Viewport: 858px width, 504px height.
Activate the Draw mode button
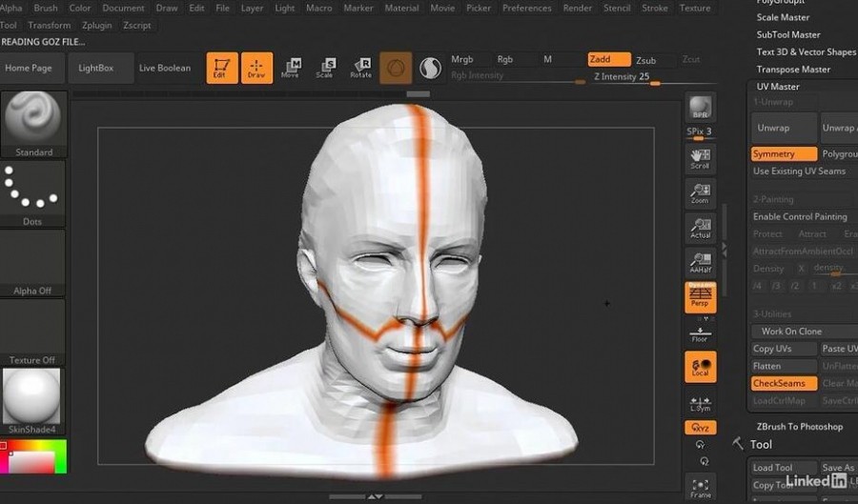tap(256, 68)
